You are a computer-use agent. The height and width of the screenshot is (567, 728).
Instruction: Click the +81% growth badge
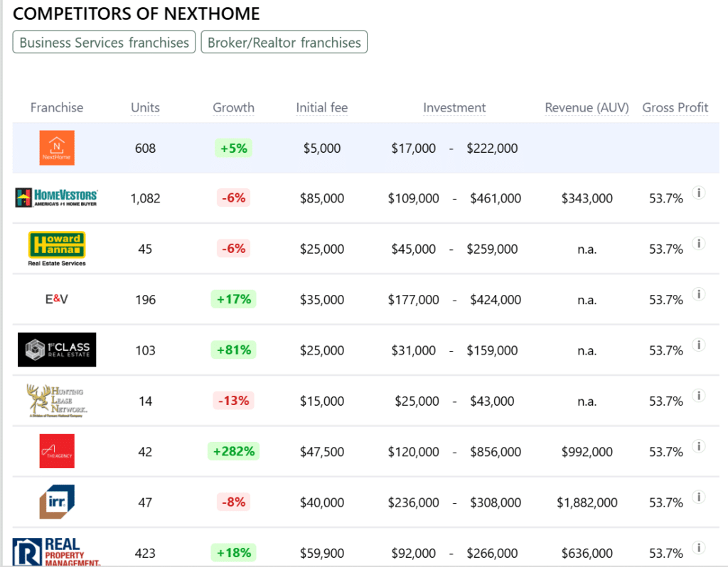tap(233, 350)
